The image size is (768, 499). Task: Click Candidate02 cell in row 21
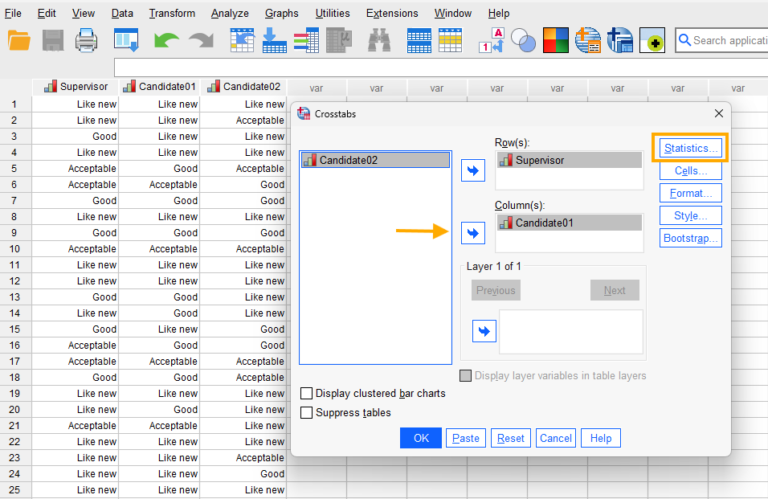(x=243, y=426)
